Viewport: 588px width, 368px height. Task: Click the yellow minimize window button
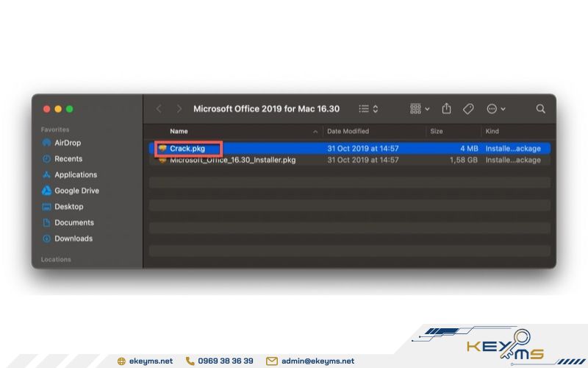coord(58,109)
